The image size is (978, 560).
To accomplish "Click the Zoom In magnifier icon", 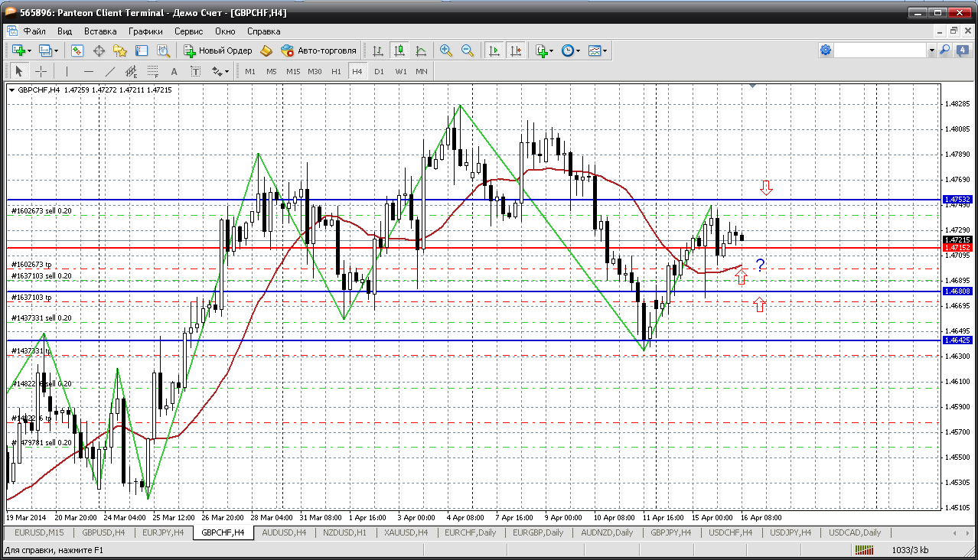I will pos(445,50).
